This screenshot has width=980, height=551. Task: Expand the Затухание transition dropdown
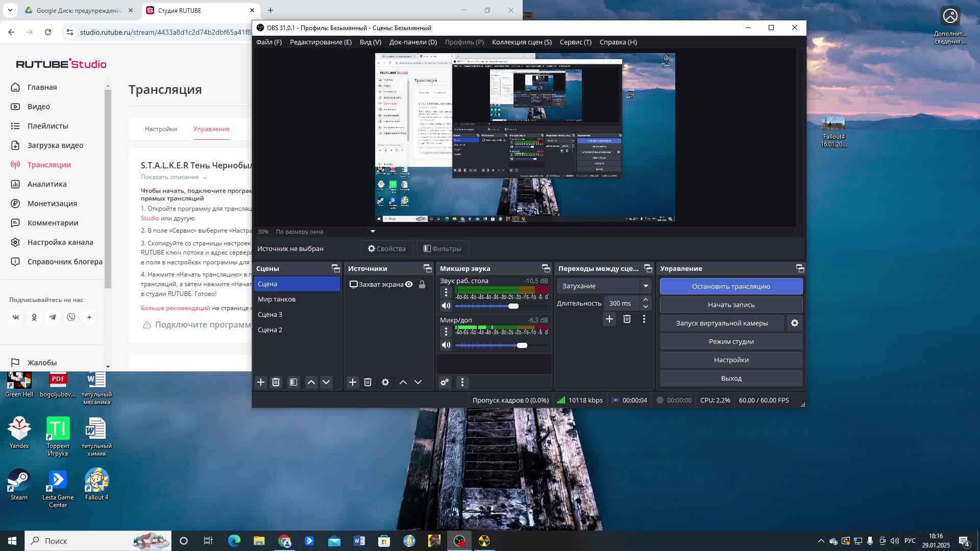645,286
